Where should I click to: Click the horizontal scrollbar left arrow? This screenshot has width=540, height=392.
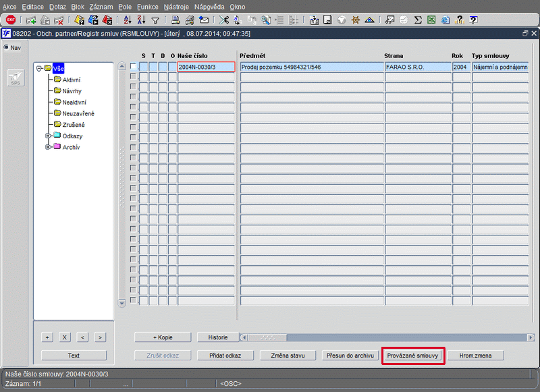(x=244, y=337)
